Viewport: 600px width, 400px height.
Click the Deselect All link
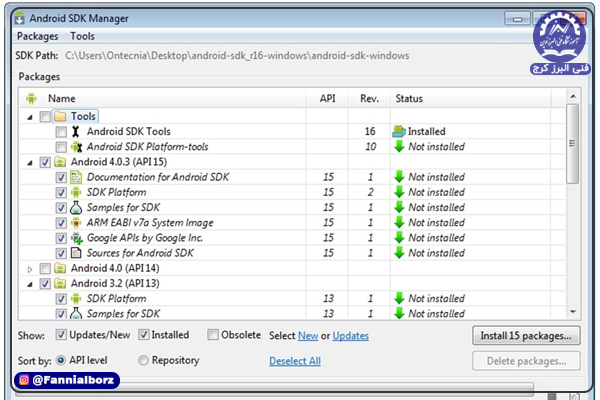click(295, 361)
